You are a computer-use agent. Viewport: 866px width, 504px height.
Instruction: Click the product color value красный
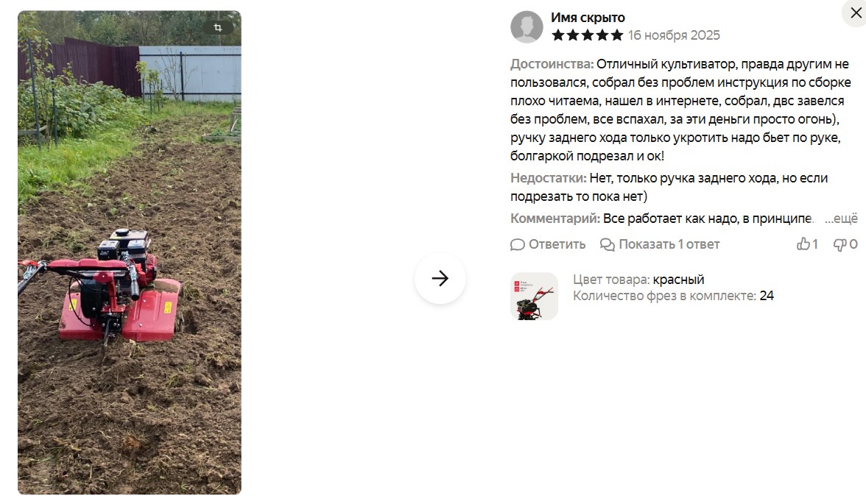coord(678,280)
